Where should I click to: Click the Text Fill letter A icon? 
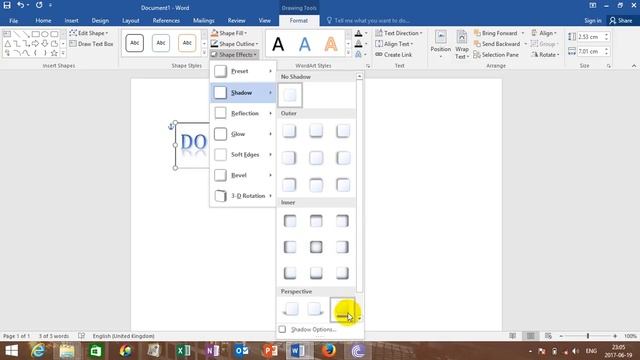coord(358,33)
